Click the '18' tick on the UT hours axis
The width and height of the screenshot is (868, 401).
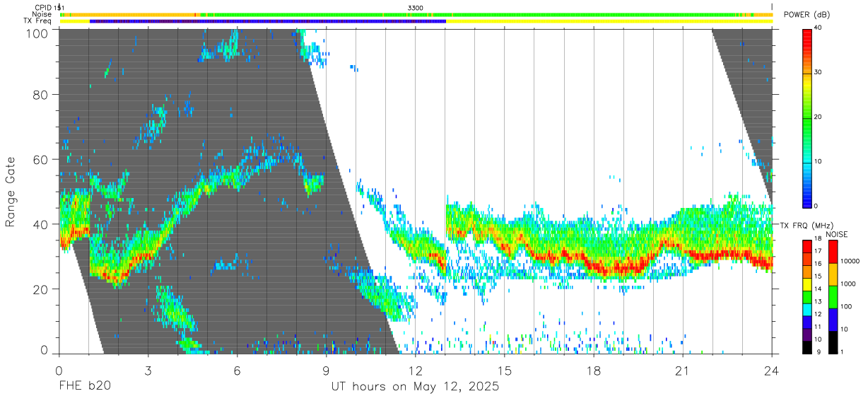click(594, 370)
